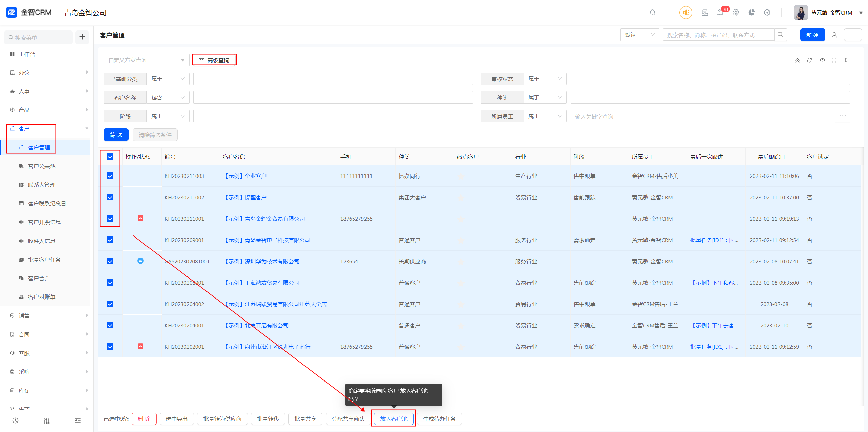Open row actions menu for KH20230211003
This screenshot has height=432, width=868.
point(132,176)
